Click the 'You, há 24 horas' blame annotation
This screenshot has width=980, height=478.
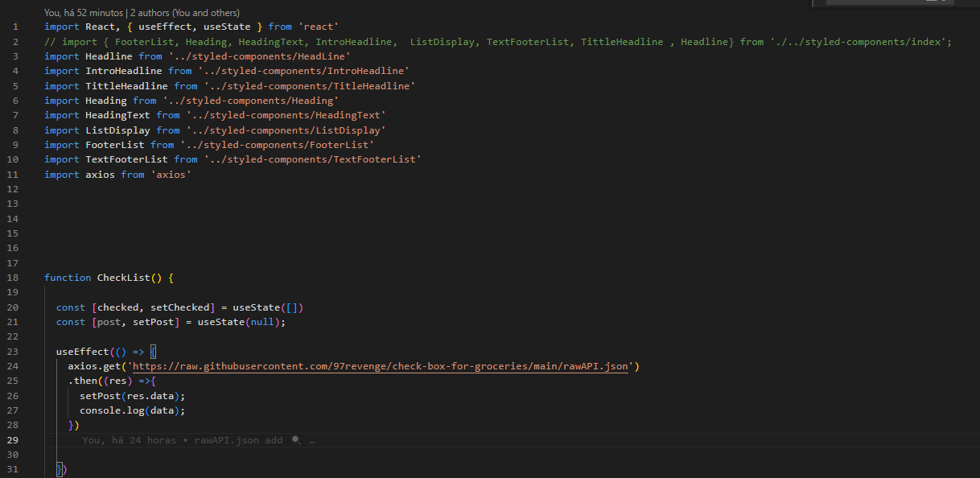129,440
